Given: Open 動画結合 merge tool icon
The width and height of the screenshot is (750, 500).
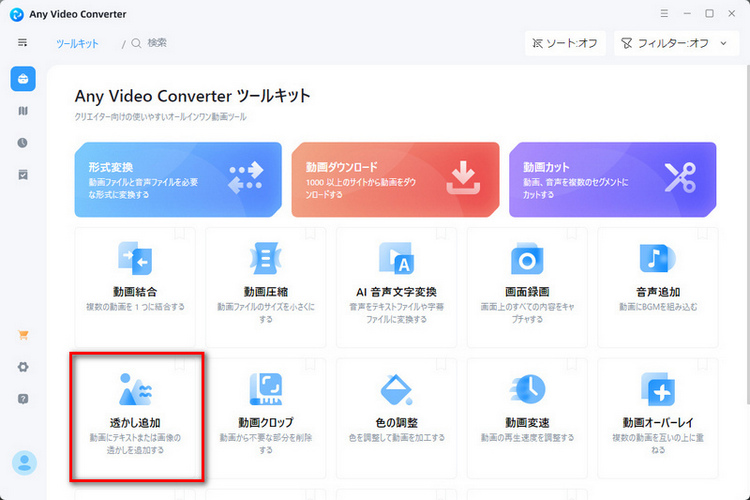Looking at the screenshot, I should pos(135,258).
